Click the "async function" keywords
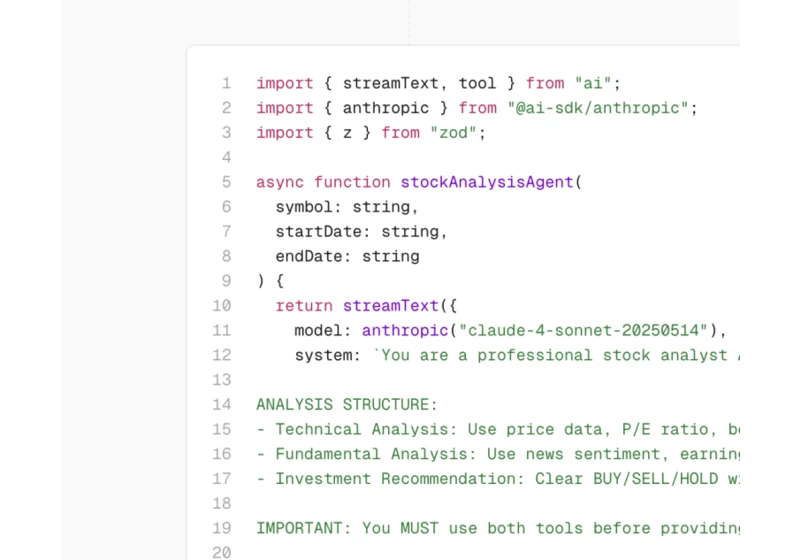 323,182
